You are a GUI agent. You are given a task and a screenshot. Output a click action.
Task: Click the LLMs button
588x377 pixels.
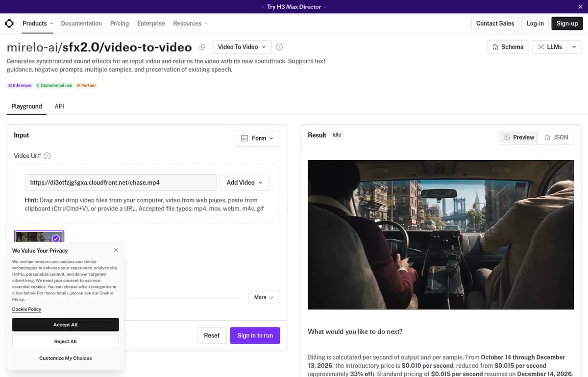pos(550,47)
